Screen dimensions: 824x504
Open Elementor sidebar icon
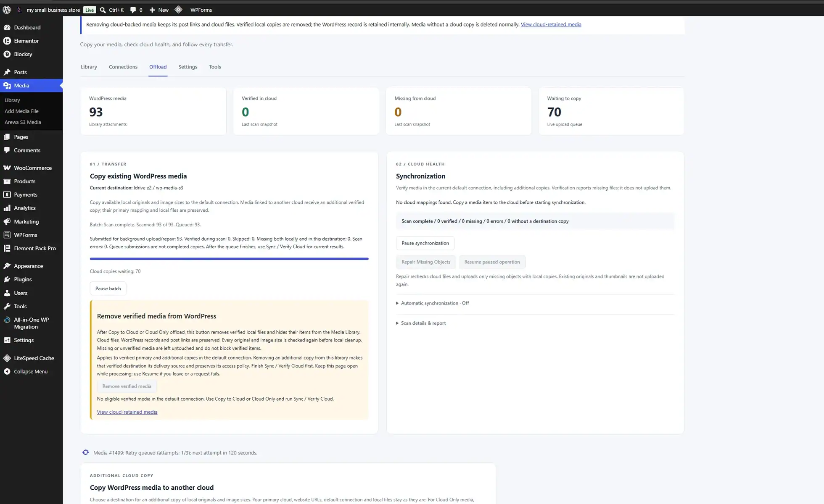7,41
